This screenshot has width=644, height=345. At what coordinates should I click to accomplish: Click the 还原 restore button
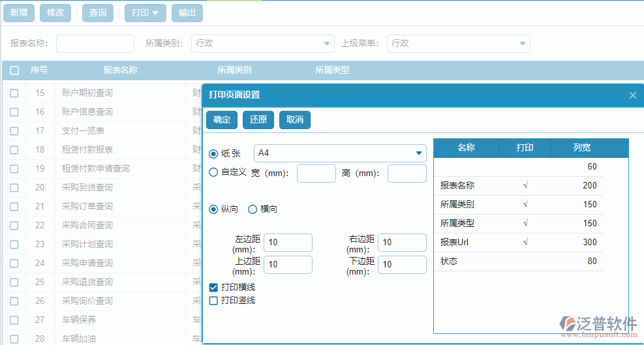click(258, 120)
